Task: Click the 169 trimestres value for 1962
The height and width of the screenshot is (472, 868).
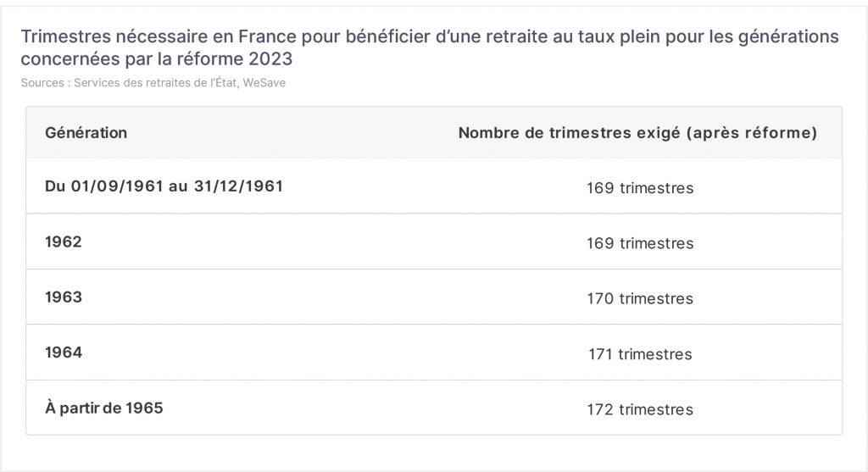Action: [x=640, y=243]
